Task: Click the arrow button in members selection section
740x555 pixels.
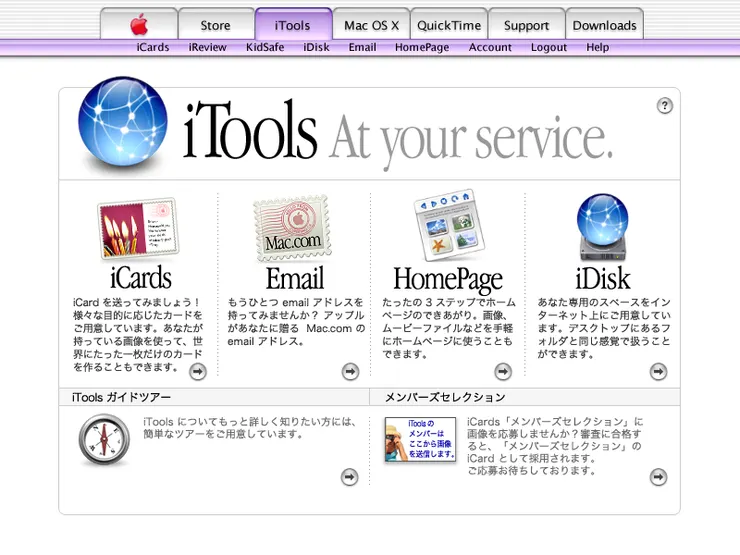Action: [x=658, y=477]
